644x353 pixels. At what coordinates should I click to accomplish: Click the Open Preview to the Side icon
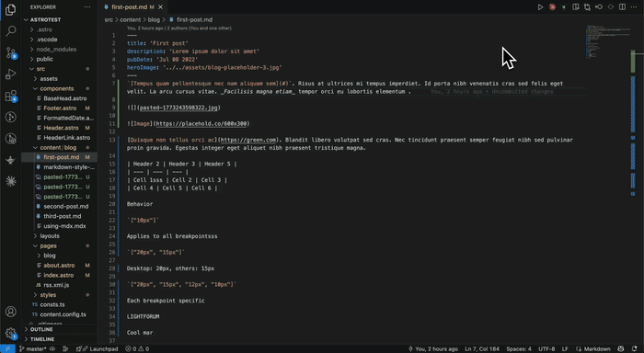tap(576, 7)
